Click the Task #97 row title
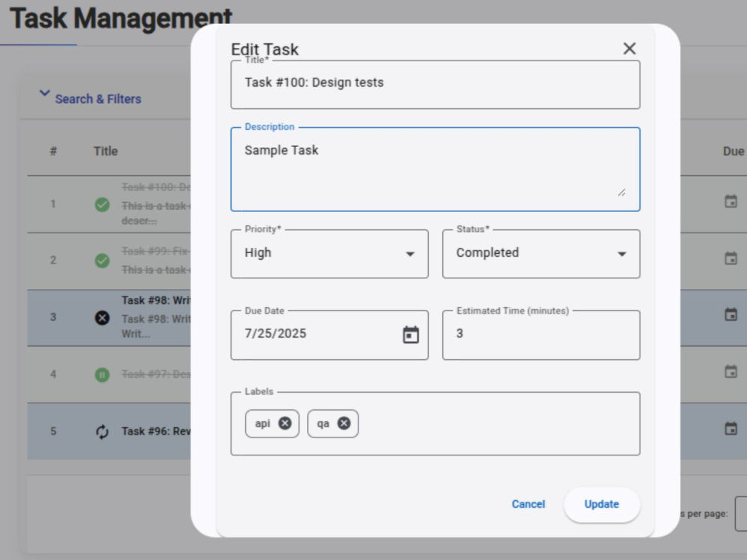The width and height of the screenshot is (747, 560). 156,374
